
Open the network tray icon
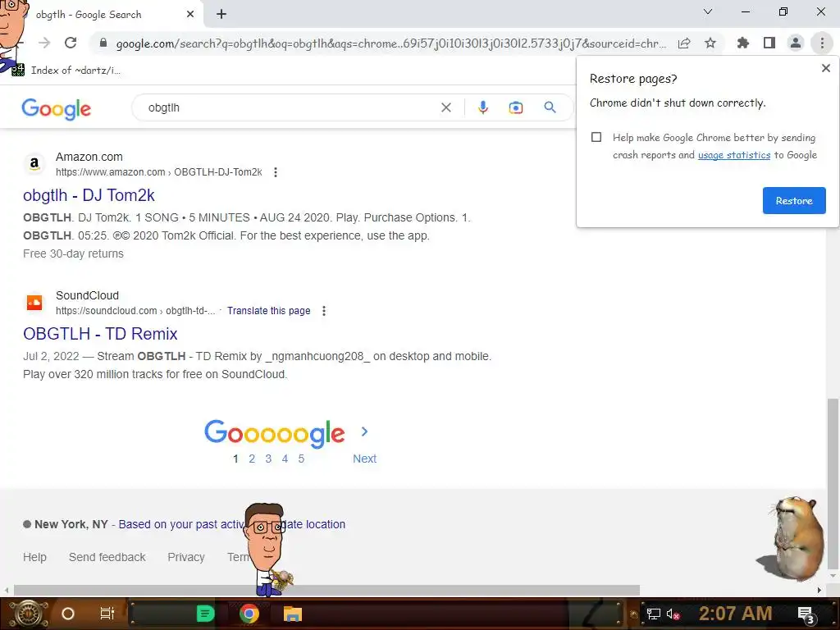(653, 614)
